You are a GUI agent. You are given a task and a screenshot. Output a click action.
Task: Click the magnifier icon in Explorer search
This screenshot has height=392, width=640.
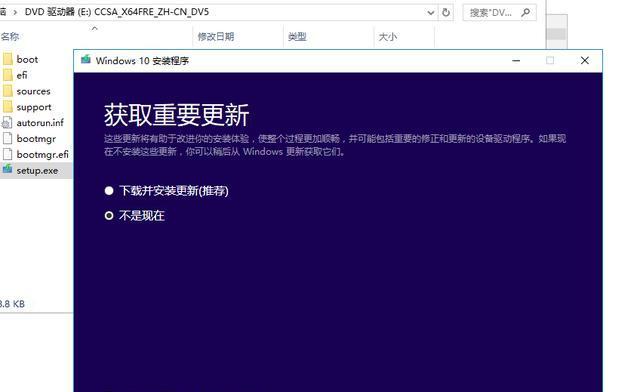coord(526,13)
